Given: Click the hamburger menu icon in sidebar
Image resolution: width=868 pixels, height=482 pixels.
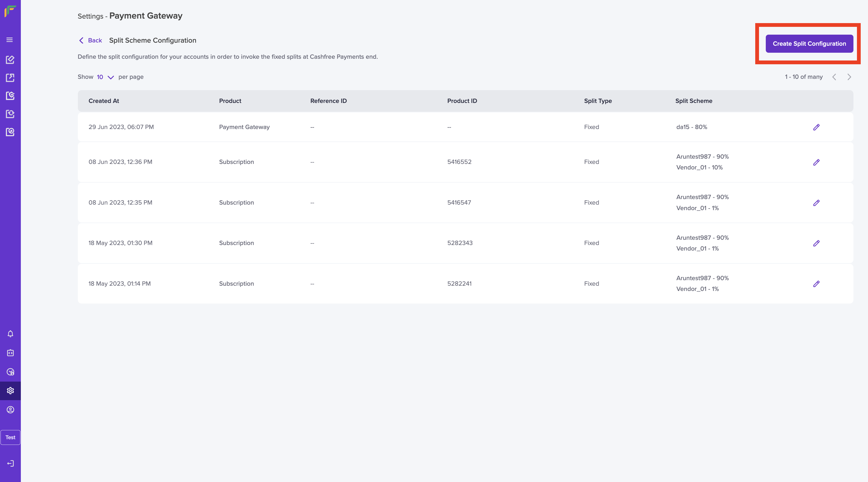Looking at the screenshot, I should (x=10, y=40).
